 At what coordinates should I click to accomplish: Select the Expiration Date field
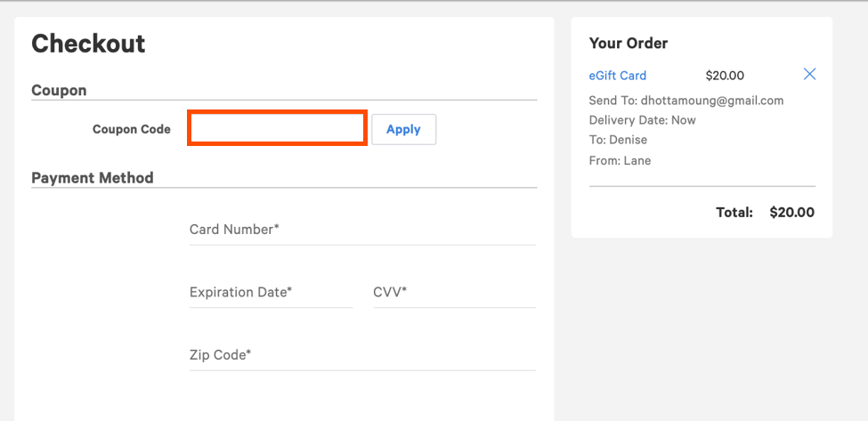pyautogui.click(x=271, y=292)
